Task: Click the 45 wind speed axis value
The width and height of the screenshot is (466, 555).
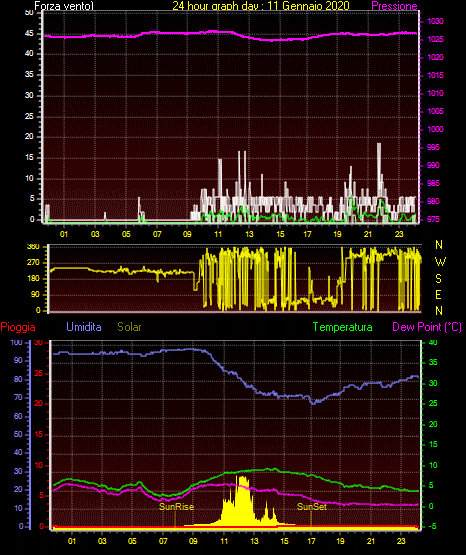Action: (x=29, y=34)
